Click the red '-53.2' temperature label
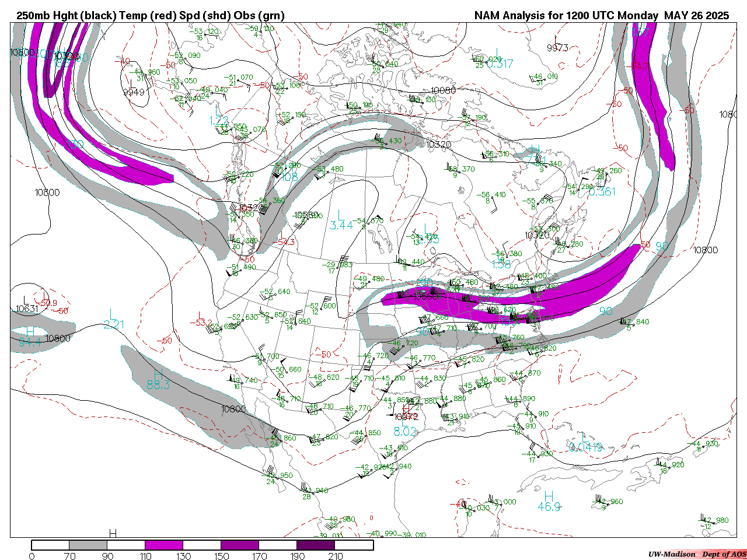 201,322
